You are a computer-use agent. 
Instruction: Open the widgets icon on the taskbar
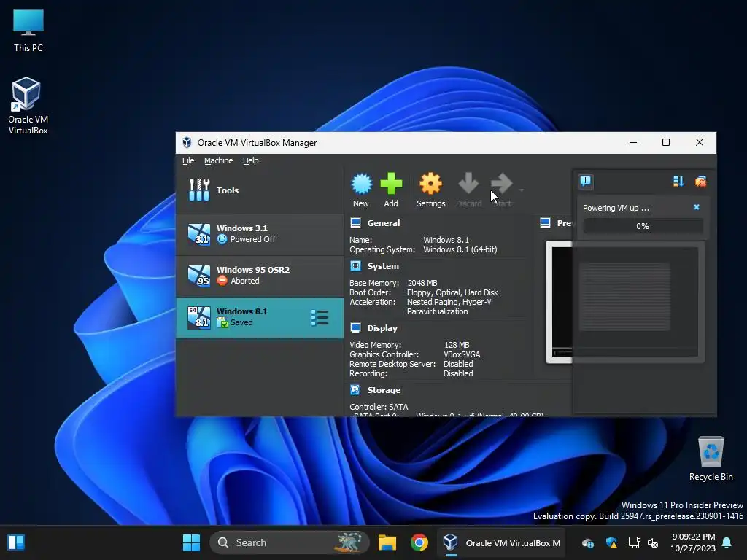click(16, 542)
